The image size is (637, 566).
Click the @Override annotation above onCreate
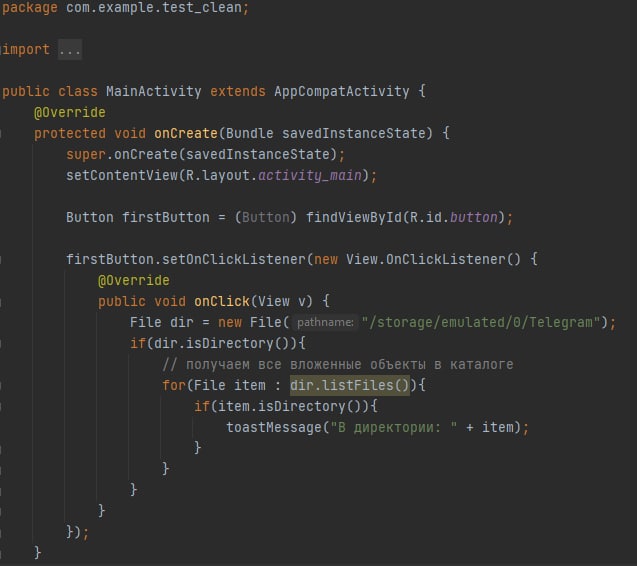point(70,112)
